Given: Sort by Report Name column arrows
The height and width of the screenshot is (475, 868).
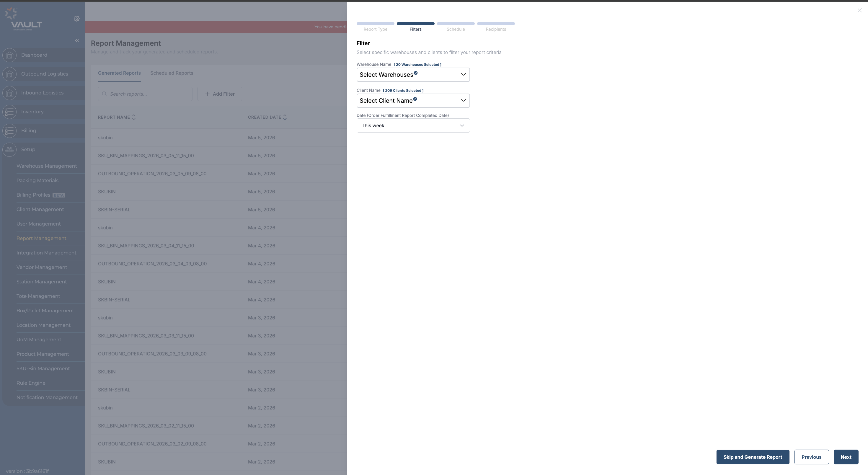Looking at the screenshot, I should pos(134,117).
